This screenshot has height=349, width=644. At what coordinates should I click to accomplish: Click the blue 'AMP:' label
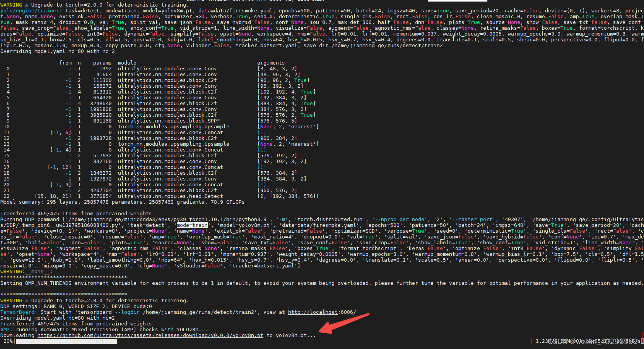click(x=6, y=330)
